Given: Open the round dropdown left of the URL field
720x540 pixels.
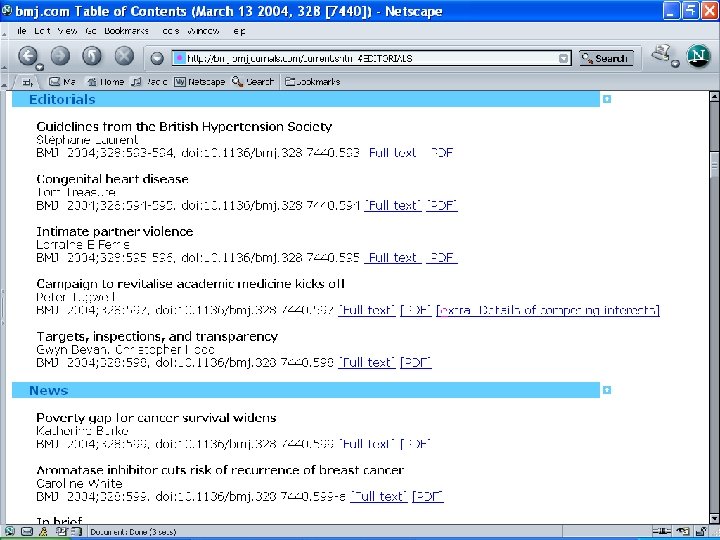Looking at the screenshot, I should (157, 58).
